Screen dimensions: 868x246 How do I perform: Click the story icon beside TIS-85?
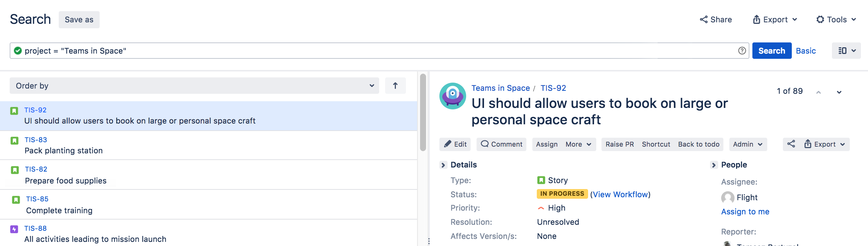click(16, 200)
